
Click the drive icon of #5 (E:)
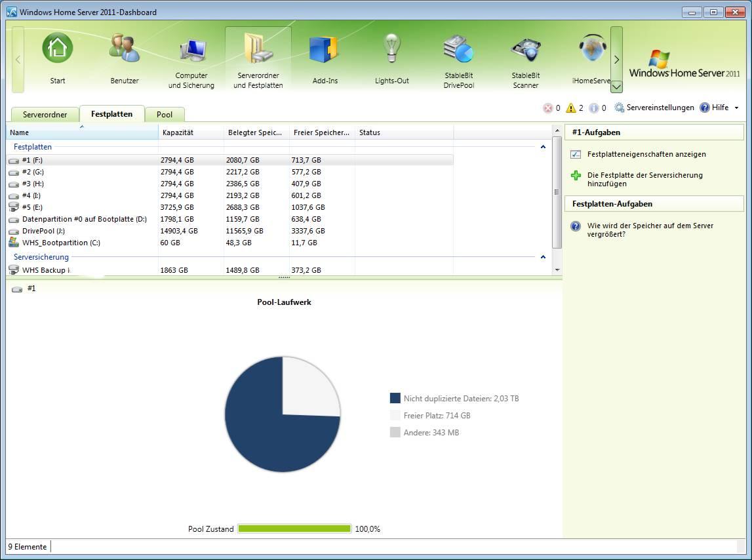pyautogui.click(x=14, y=207)
